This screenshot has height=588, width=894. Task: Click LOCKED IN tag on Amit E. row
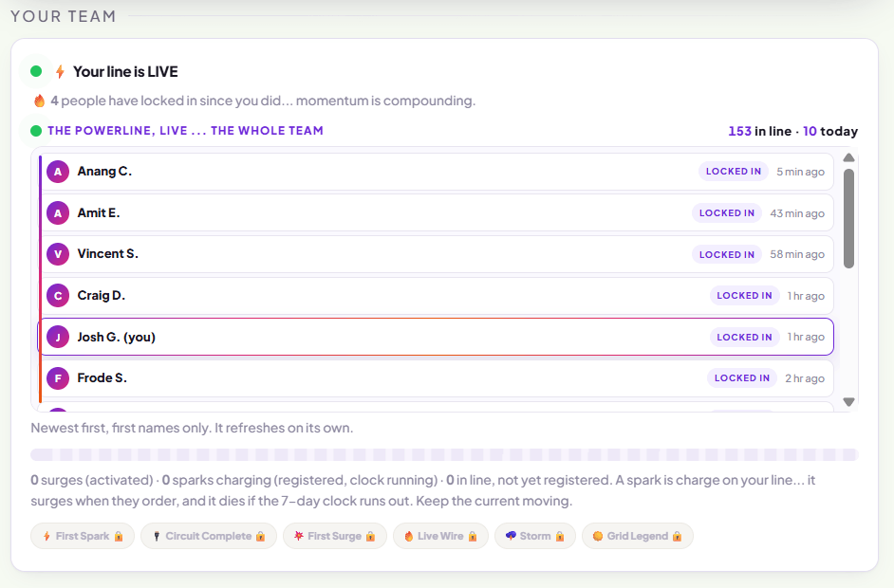[x=727, y=213]
